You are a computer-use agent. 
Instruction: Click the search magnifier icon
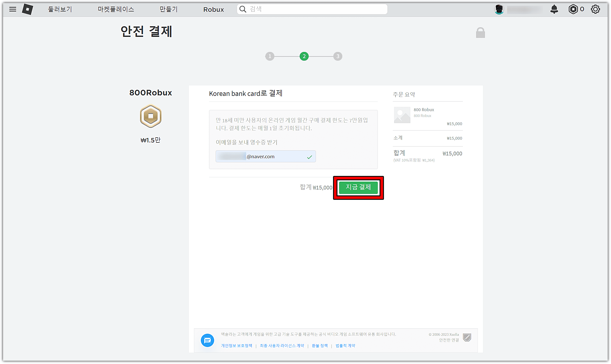click(243, 9)
